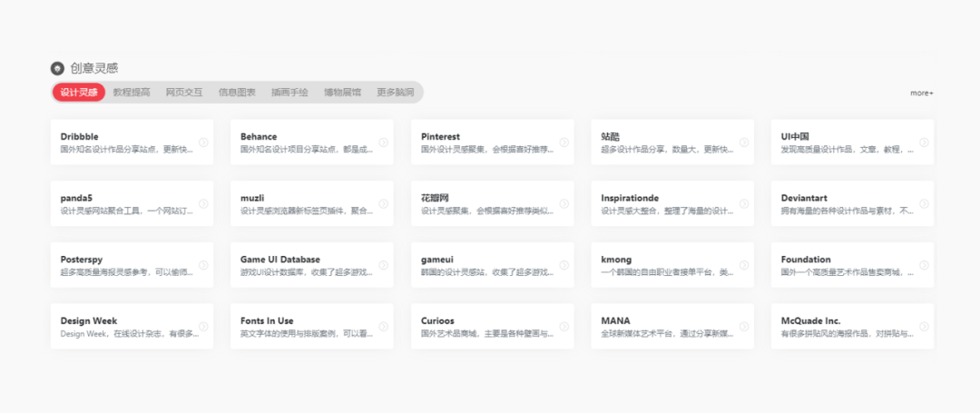Click the more+ link

[x=922, y=93]
